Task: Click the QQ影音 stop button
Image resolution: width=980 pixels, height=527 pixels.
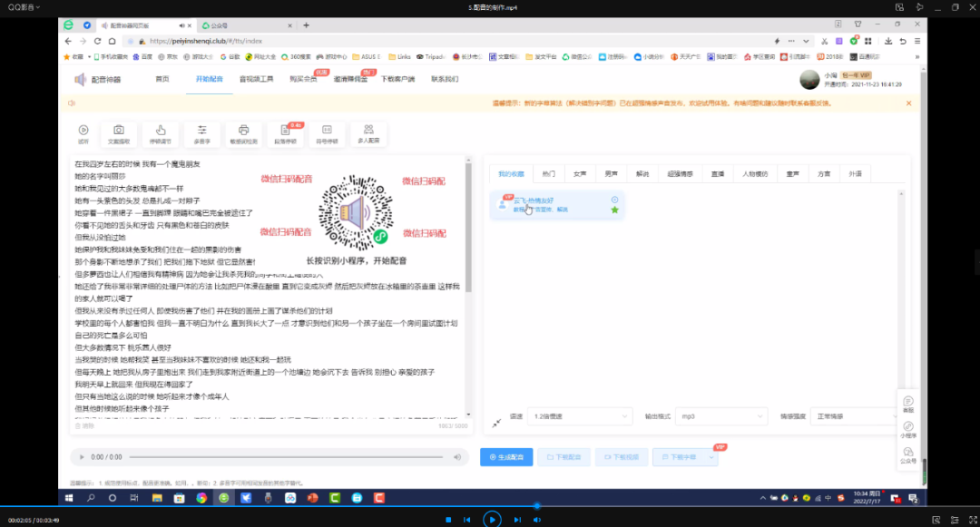Action: [448, 520]
